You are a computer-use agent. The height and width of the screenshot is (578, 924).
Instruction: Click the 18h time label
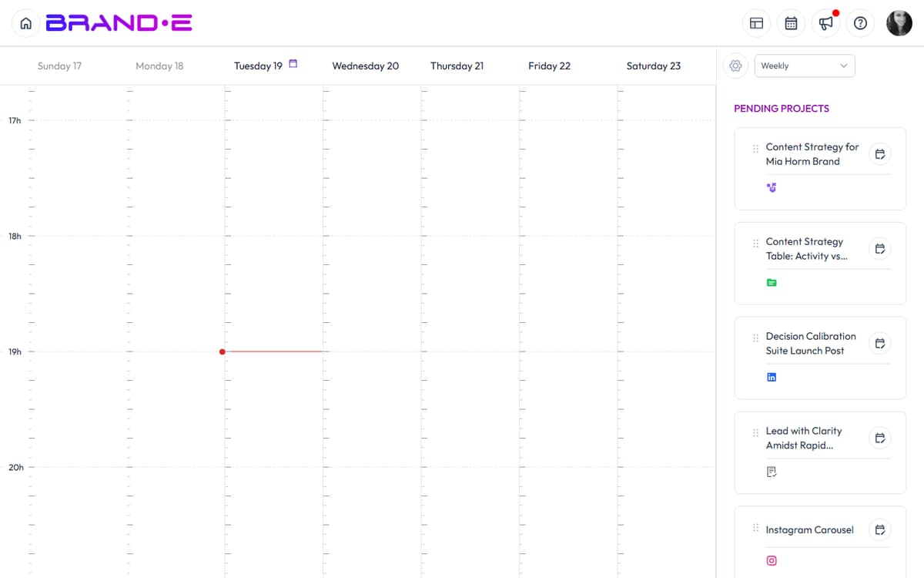pyautogui.click(x=15, y=236)
